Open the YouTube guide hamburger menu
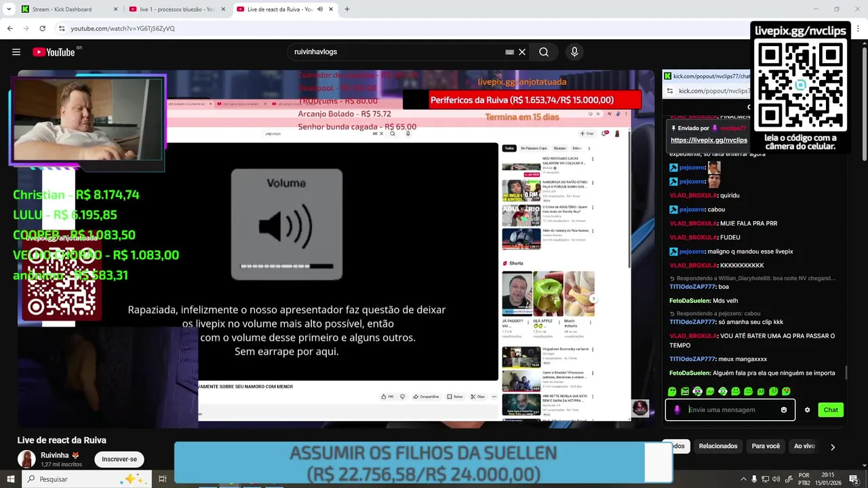Screen dimensions: 868x488 click(16, 52)
